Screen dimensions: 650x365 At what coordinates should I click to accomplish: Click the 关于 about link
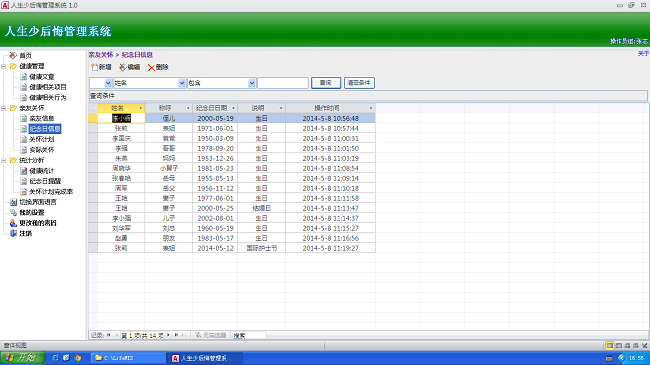pyautogui.click(x=643, y=54)
